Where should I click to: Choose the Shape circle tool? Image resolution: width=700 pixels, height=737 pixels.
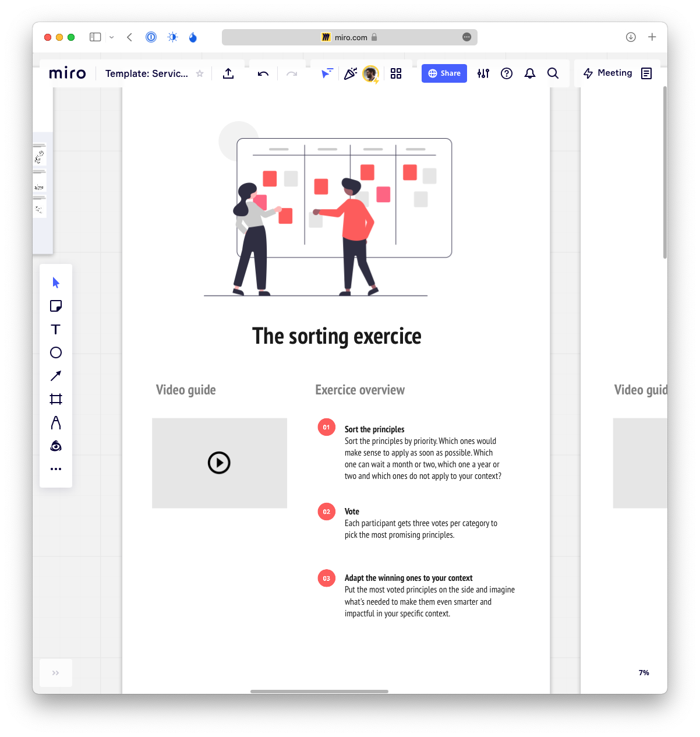point(56,352)
